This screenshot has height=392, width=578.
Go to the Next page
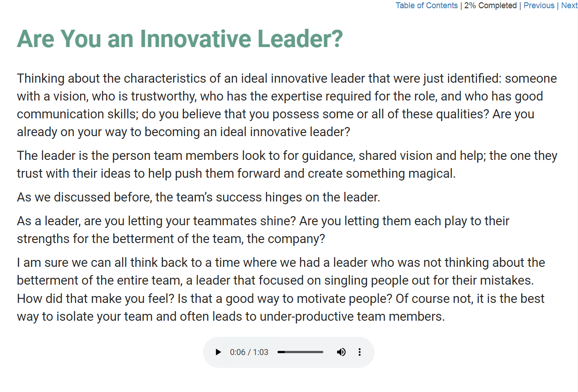coord(569,5)
